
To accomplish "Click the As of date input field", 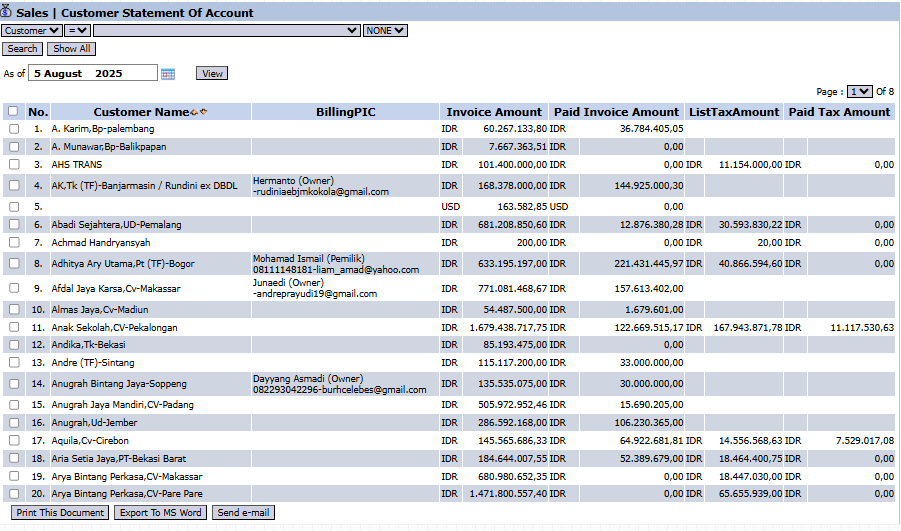I will point(93,74).
